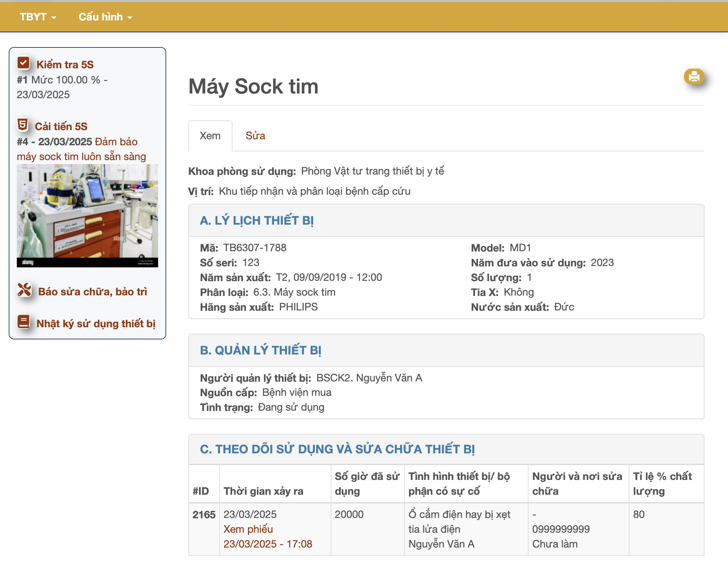Select the Xem tab
The image size is (728, 563).
[210, 136]
